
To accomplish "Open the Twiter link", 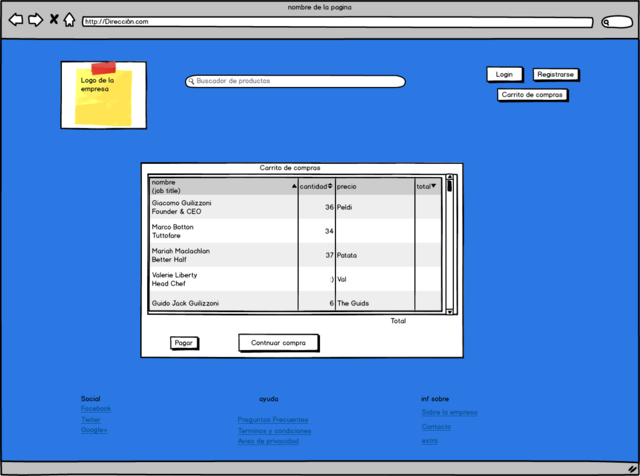I will [x=91, y=420].
